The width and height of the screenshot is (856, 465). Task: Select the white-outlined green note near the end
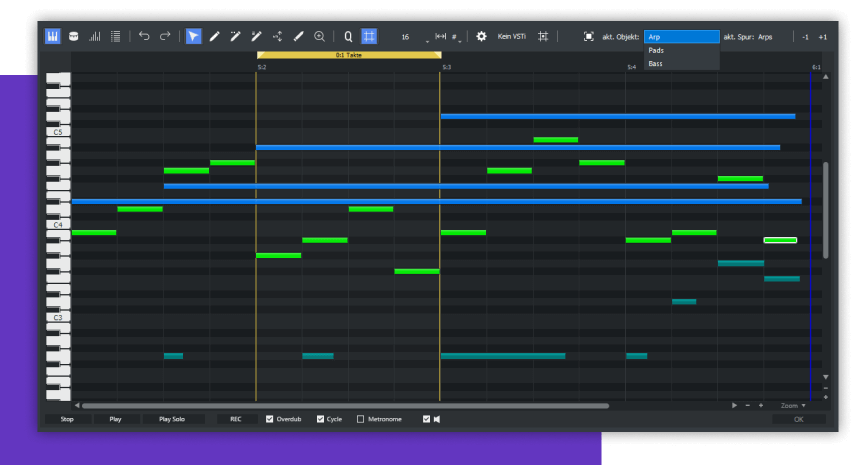point(780,240)
